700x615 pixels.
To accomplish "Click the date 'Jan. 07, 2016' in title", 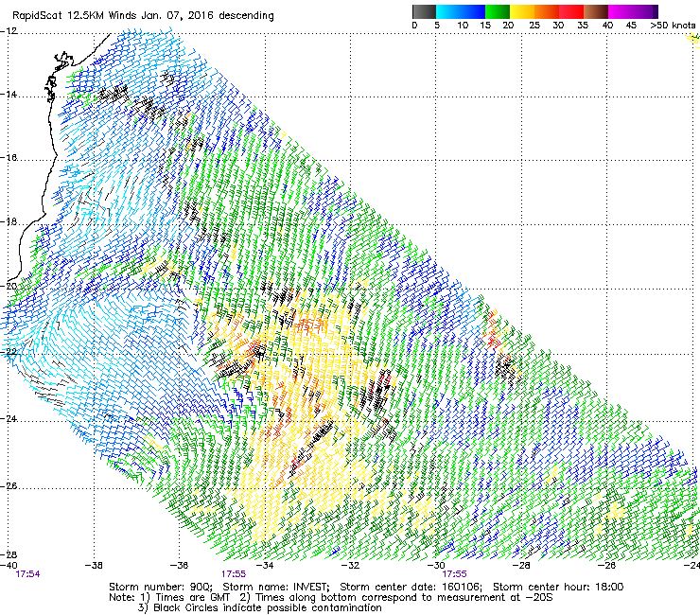I will pos(177,16).
